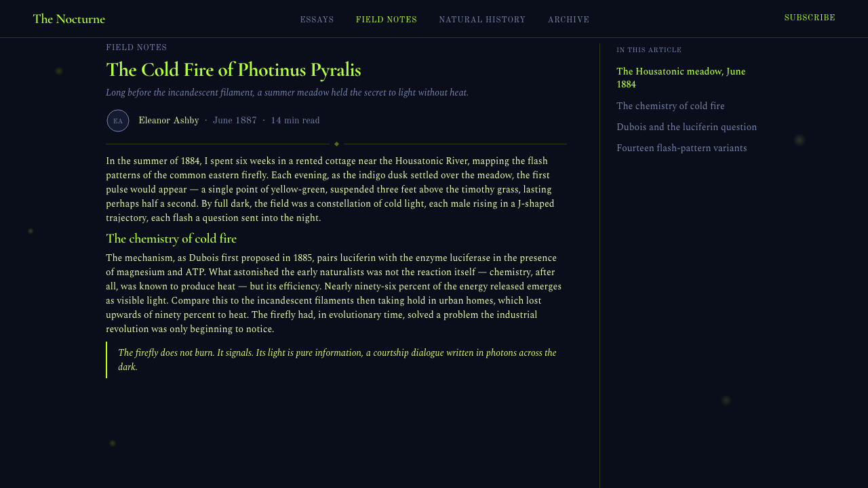This screenshot has width=868, height=488.
Task: Click the diamond divider ornament
Action: point(336,144)
